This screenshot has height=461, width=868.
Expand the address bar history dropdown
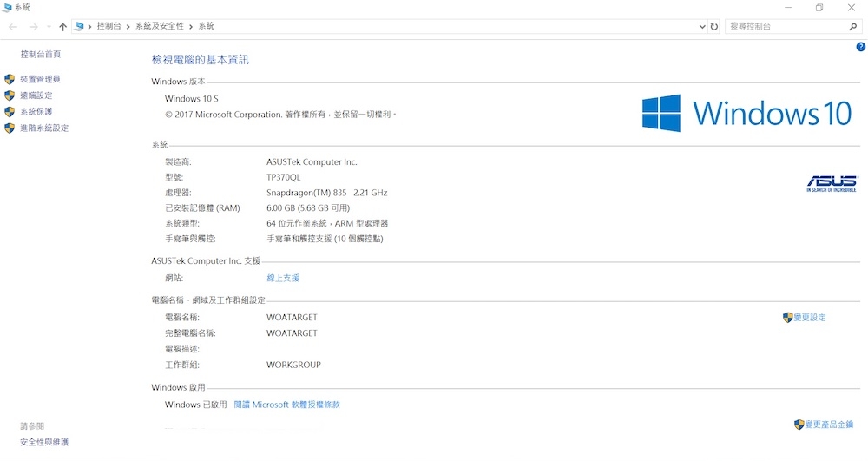[702, 27]
